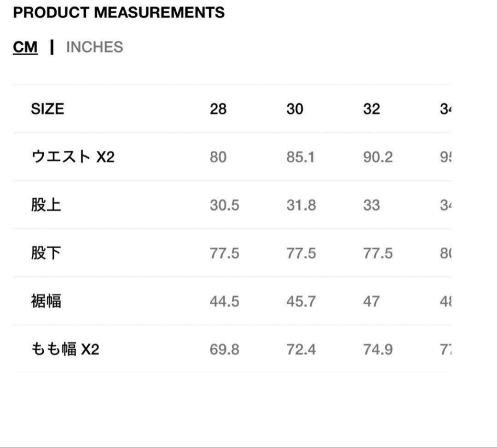The width and height of the screenshot is (497, 448).
Task: Switch measurements to INCHES units
Action: (x=94, y=46)
